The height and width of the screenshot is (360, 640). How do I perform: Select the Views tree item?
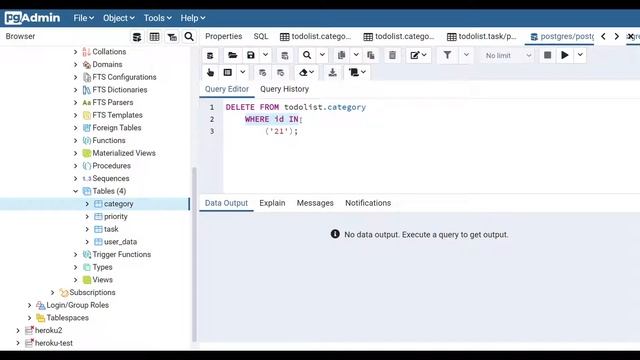coord(102,280)
